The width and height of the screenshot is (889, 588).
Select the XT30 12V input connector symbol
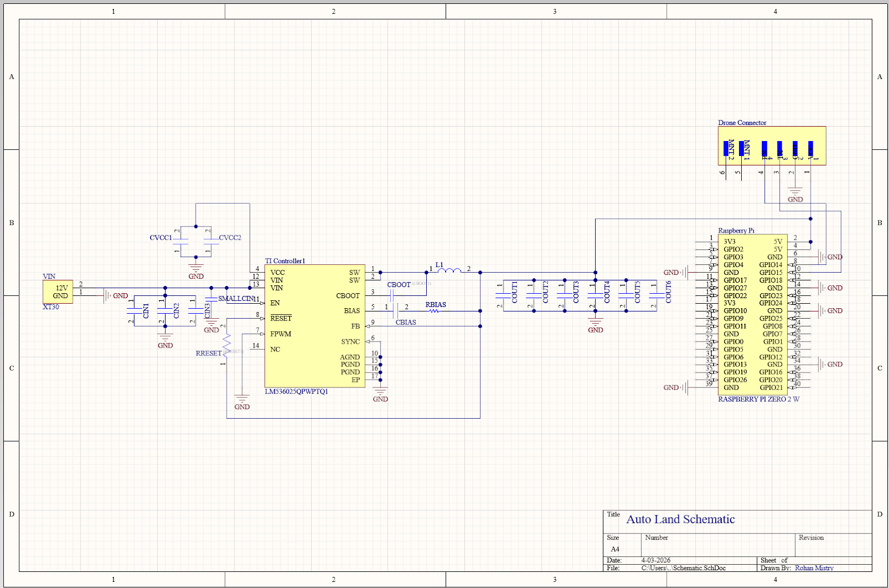tap(57, 292)
